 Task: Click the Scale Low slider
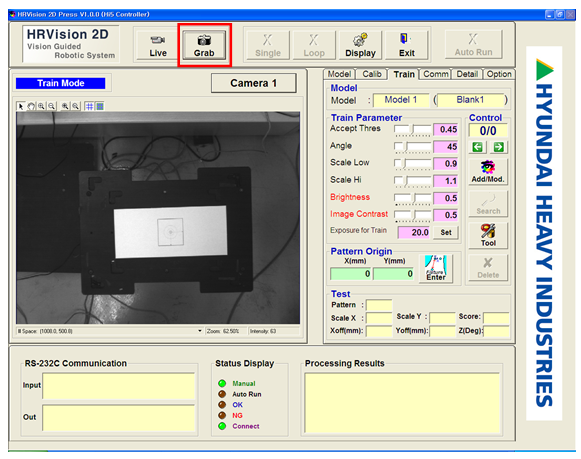coord(413,164)
